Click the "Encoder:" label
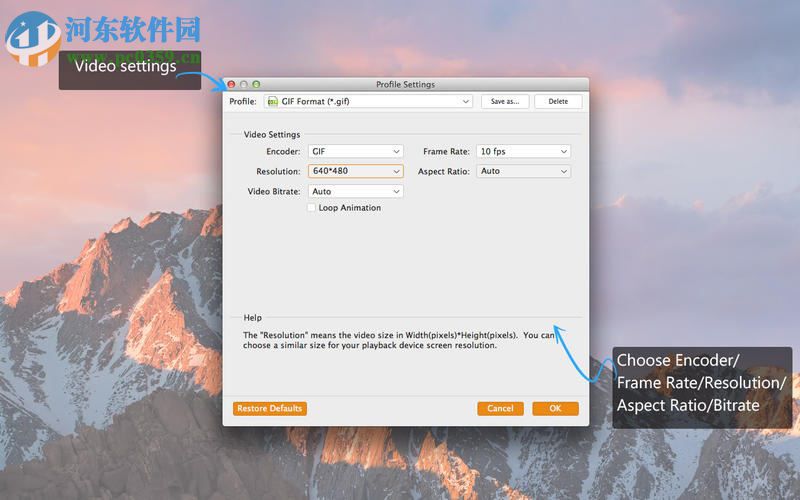This screenshot has height=500, width=800. 283,151
